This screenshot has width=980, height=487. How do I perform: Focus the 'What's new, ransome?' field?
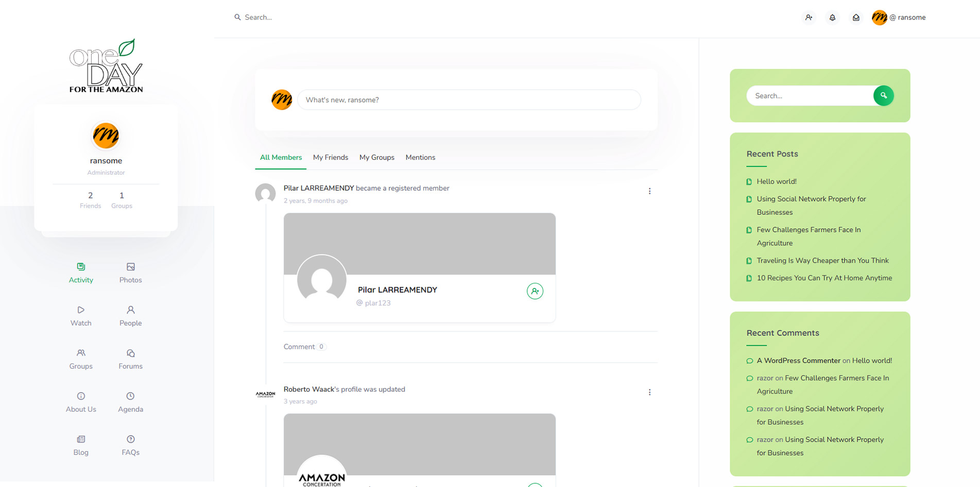pyautogui.click(x=469, y=100)
